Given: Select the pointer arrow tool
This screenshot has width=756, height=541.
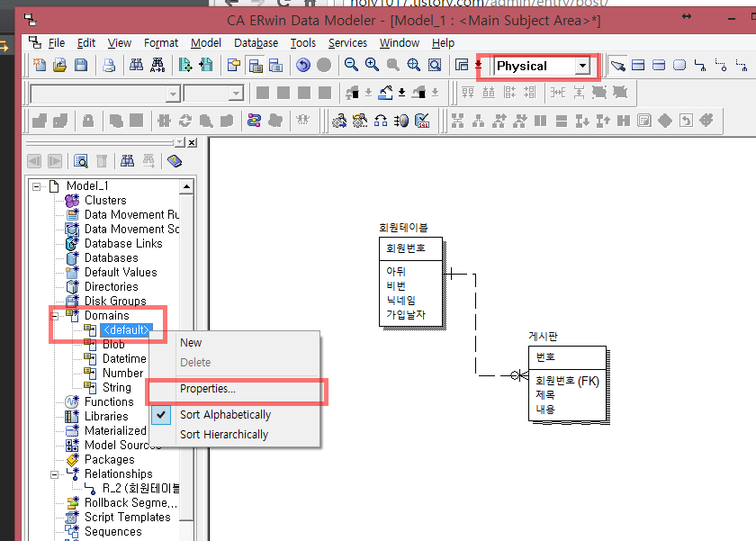Looking at the screenshot, I should tap(617, 65).
